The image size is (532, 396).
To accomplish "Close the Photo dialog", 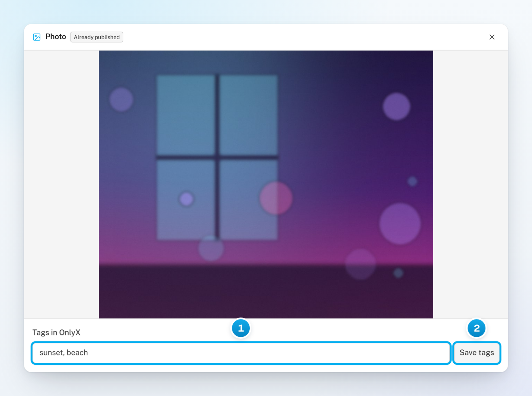I will (x=492, y=37).
